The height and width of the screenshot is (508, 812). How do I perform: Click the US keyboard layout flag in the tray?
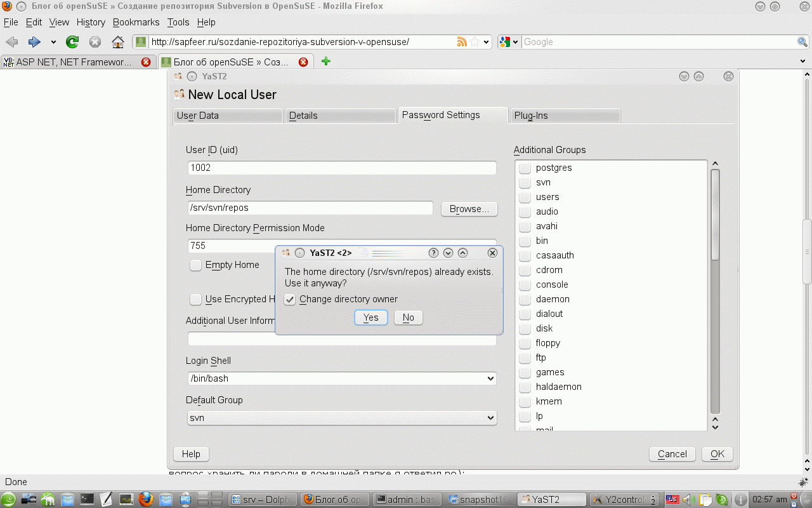tap(672, 500)
